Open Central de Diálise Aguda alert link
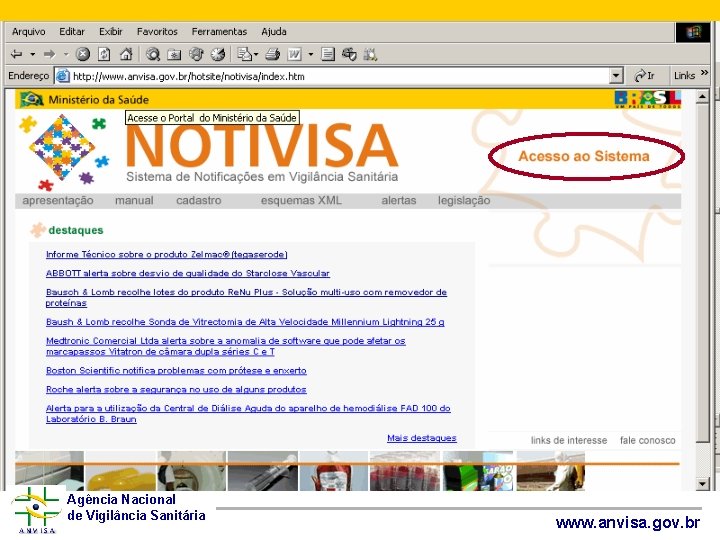This screenshot has height=540, width=720. point(248,413)
